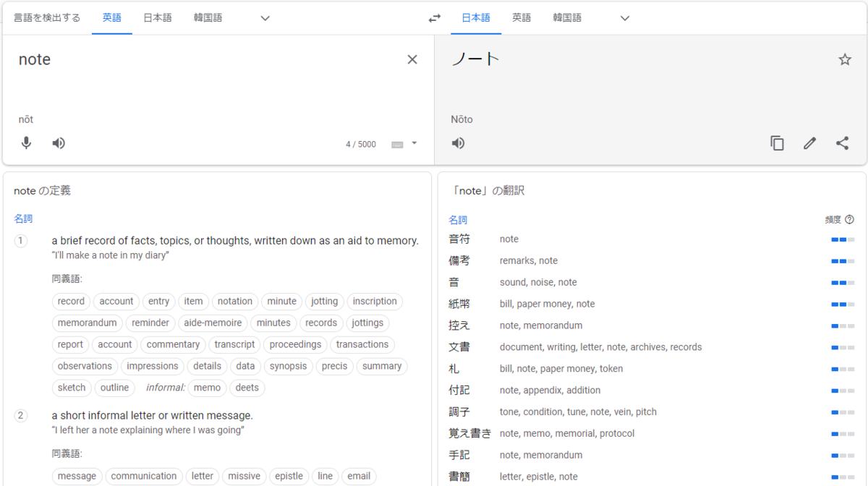The height and width of the screenshot is (486, 868).
Task: Click the translation 紙幣
Action: coord(459,304)
